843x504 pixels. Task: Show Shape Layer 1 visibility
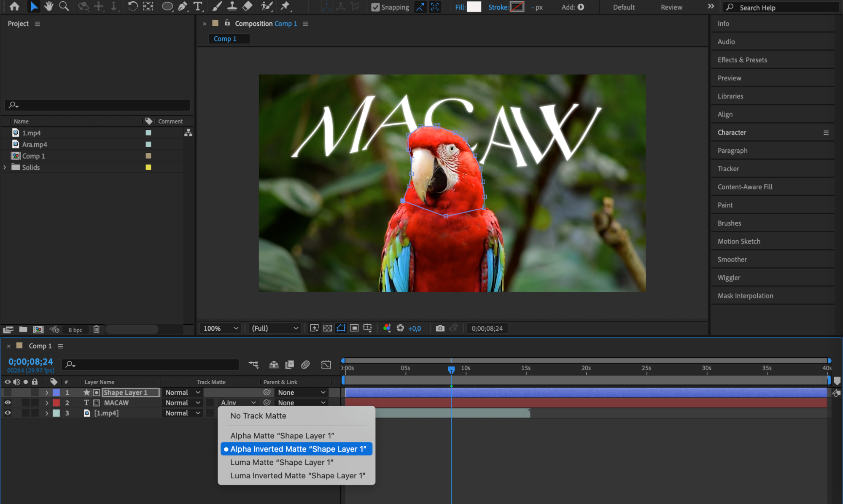pos(8,393)
